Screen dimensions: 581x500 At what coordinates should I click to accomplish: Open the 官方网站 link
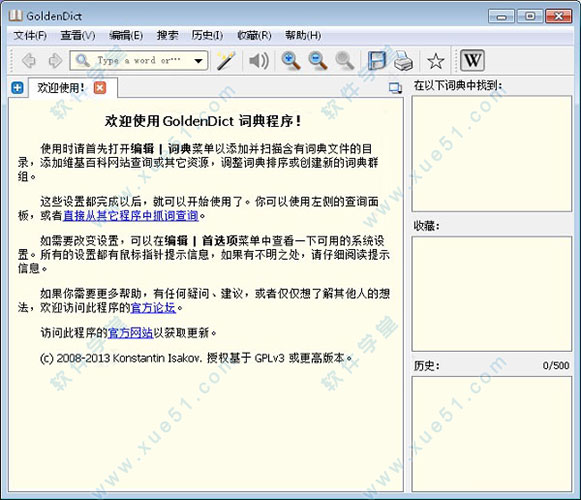tap(130, 332)
